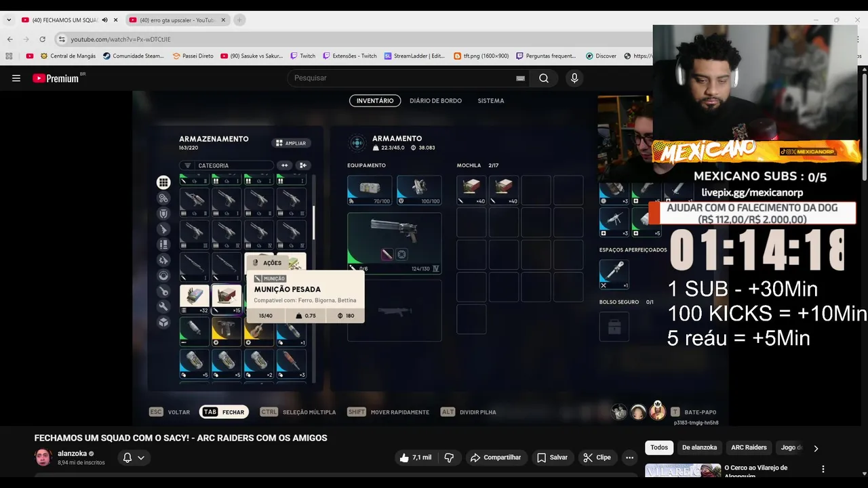Start voice search with microphone
The height and width of the screenshot is (488, 868).
[x=574, y=78]
